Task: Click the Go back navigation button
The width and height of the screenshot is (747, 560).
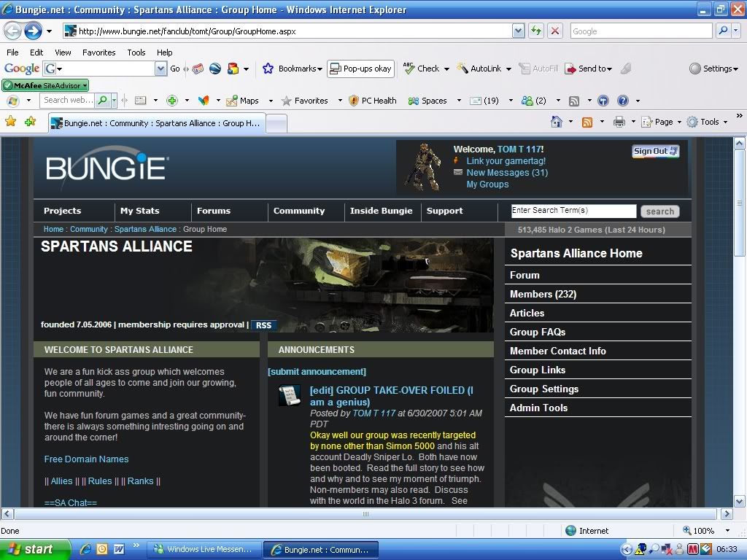Action: click(x=12, y=31)
